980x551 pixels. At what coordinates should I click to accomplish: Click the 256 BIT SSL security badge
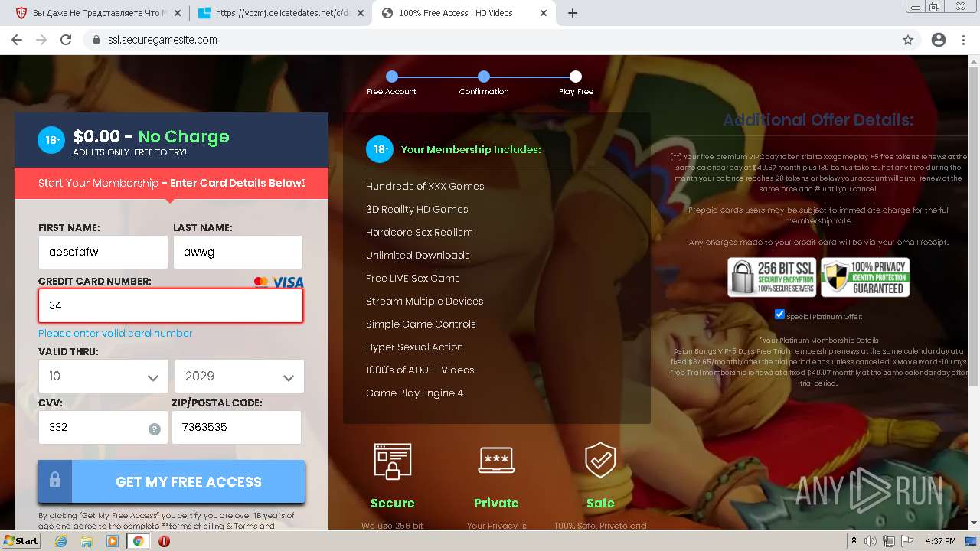click(x=772, y=277)
